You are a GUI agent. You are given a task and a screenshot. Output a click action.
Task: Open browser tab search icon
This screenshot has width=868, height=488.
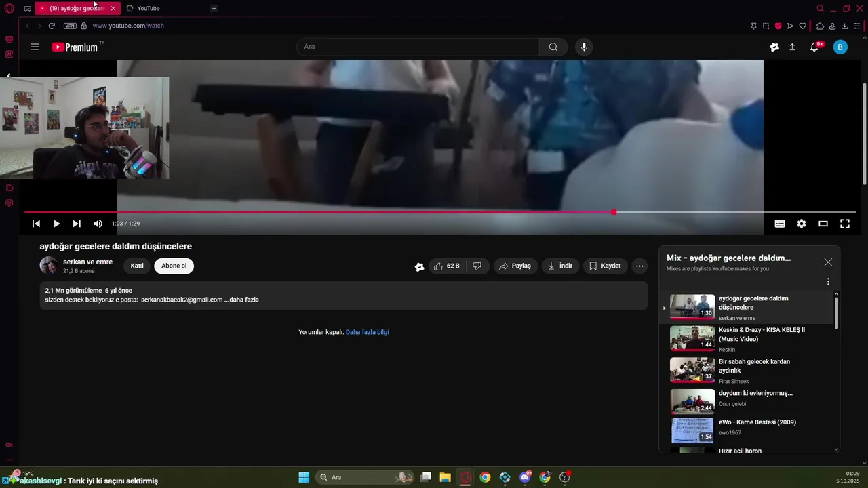[x=820, y=8]
